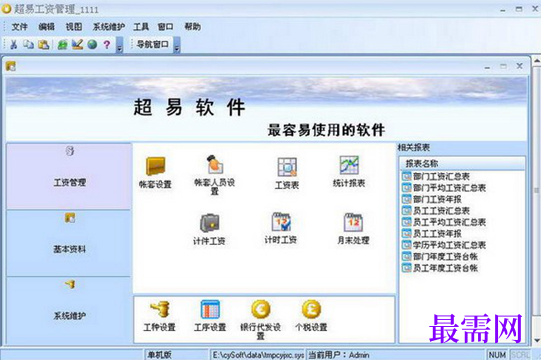This screenshot has height=360, width=541.
Task: Click NUM indicator in status bar
Action: pyautogui.click(x=497, y=355)
